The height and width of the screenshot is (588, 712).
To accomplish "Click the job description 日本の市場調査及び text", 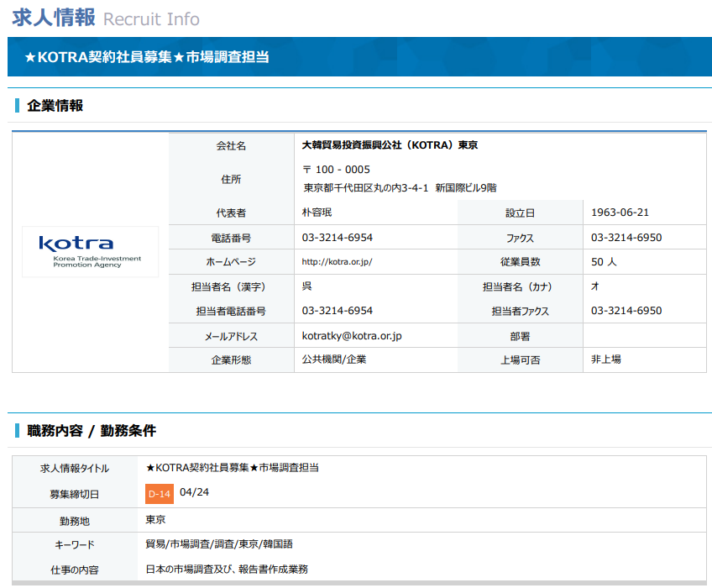I will (x=227, y=569).
